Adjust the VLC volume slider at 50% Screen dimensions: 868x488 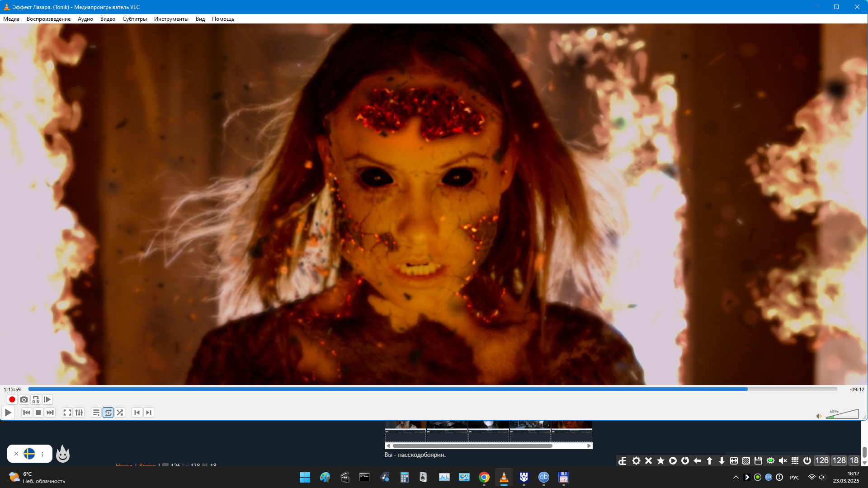click(x=842, y=414)
